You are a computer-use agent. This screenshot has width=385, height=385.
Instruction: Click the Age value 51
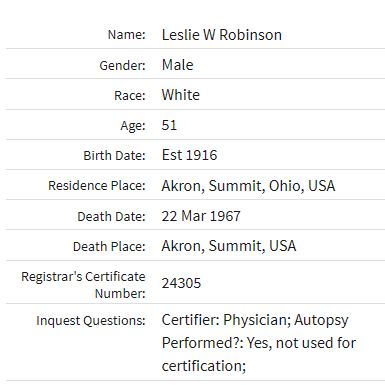tap(169, 125)
